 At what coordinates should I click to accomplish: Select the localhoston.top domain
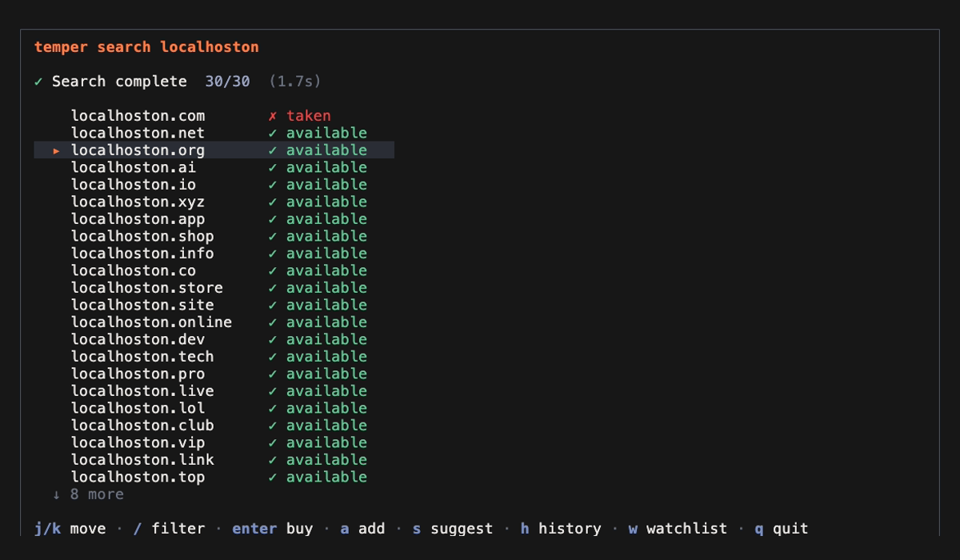pyautogui.click(x=138, y=477)
